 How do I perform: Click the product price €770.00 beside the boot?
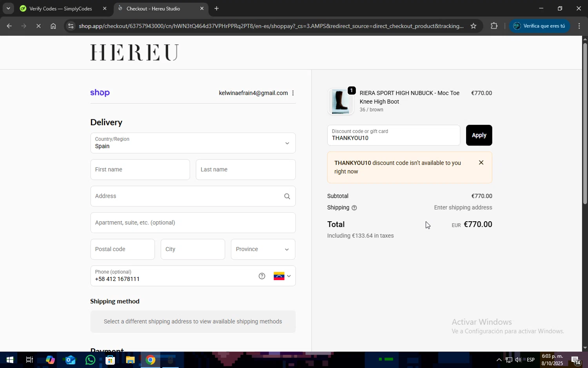[481, 93]
